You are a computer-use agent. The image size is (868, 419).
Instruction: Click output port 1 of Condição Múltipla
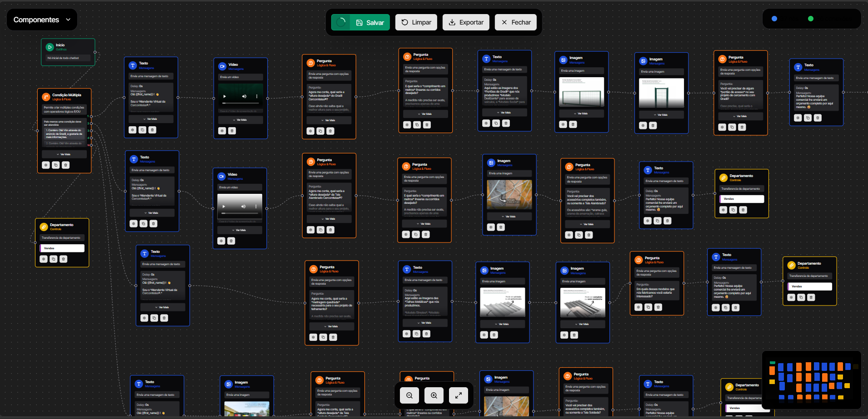(x=91, y=116)
